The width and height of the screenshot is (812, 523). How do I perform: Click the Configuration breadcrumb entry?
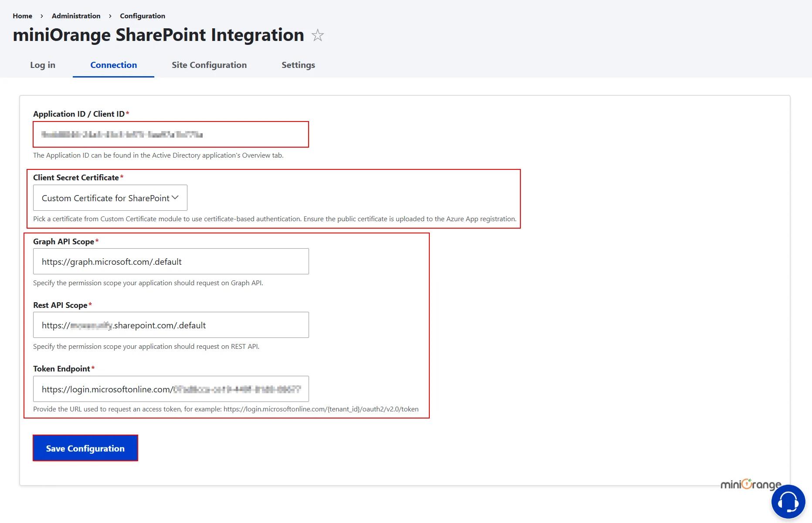pyautogui.click(x=142, y=16)
